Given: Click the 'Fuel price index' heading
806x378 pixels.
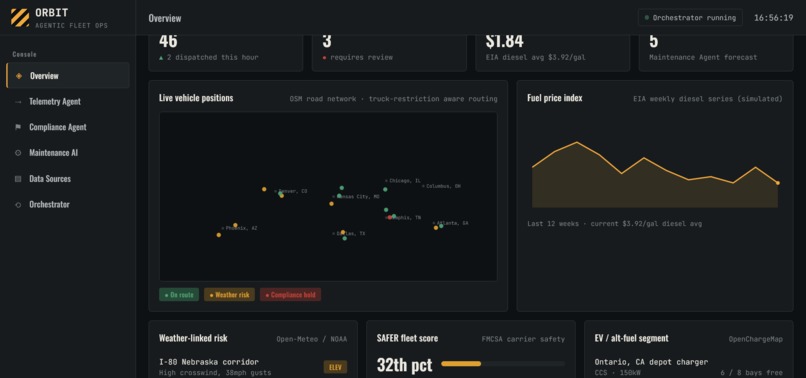Looking at the screenshot, I should [555, 98].
